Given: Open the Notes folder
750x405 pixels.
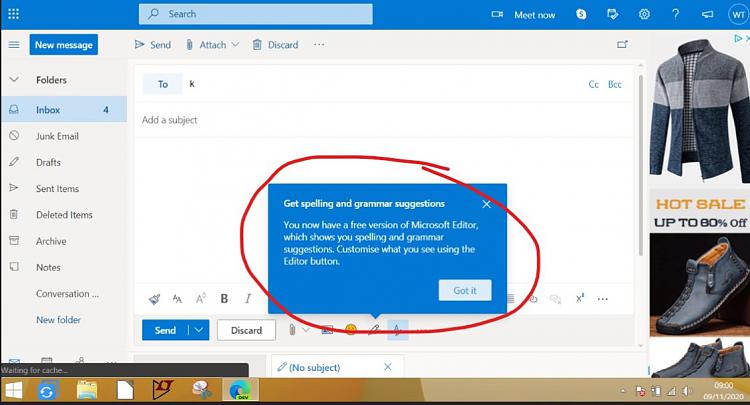Looking at the screenshot, I should pyautogui.click(x=64, y=268).
